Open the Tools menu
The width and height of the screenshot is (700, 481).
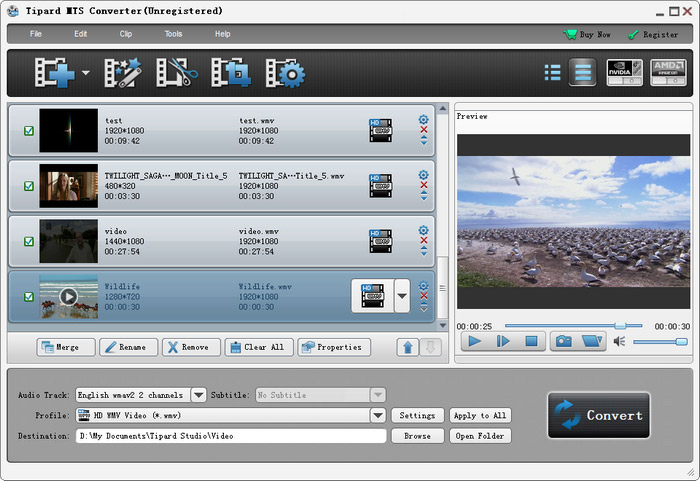173,34
